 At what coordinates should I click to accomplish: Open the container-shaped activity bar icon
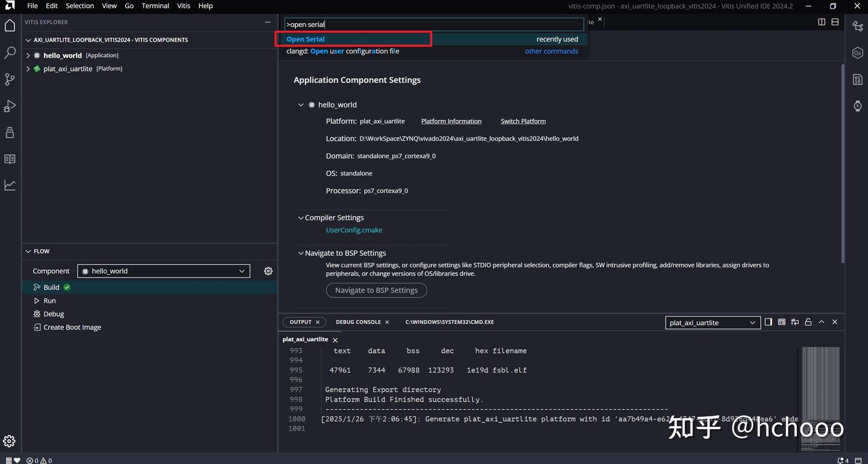[10, 132]
